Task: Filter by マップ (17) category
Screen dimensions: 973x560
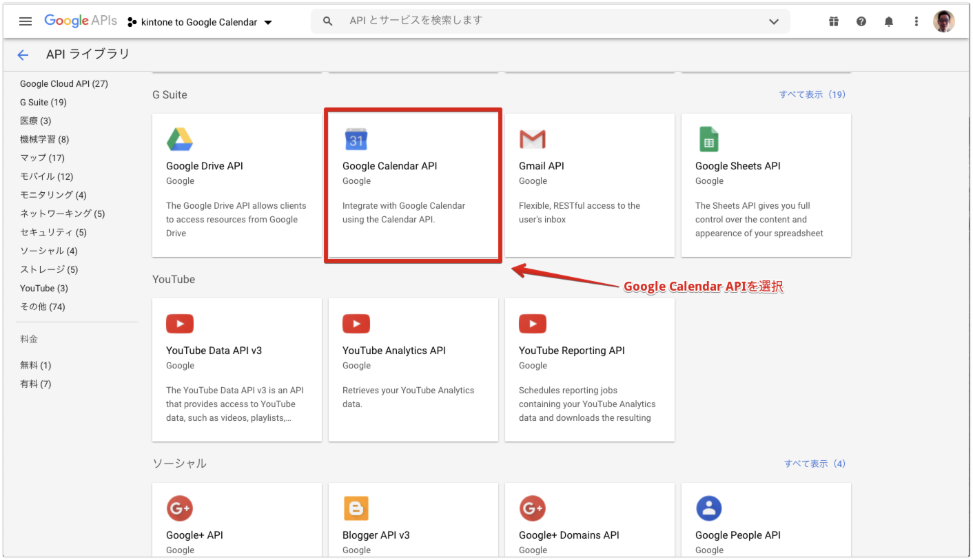Action: pyautogui.click(x=42, y=158)
